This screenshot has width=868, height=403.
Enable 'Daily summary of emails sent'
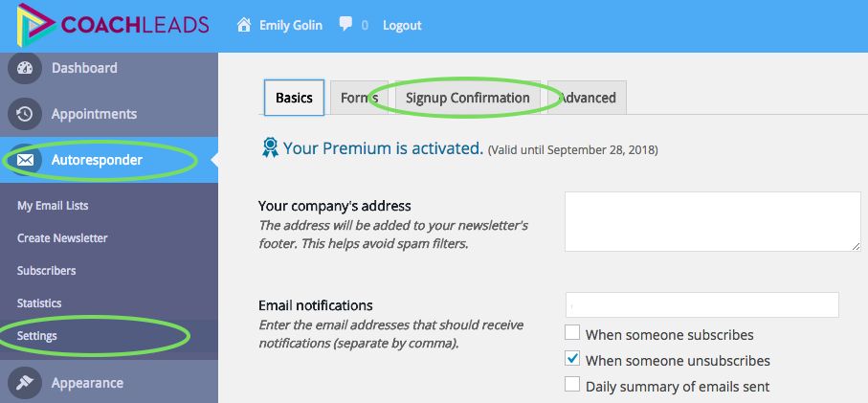click(572, 385)
